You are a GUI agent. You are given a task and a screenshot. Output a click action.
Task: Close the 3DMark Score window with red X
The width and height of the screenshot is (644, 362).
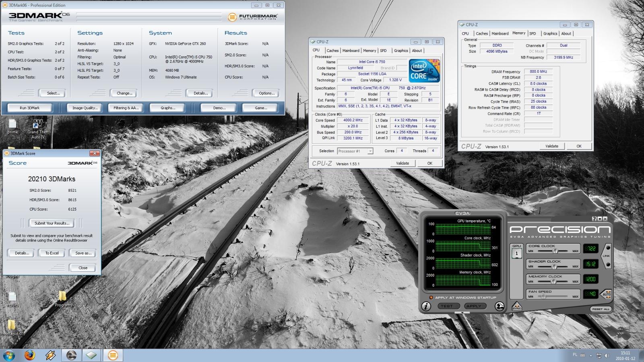click(x=94, y=153)
